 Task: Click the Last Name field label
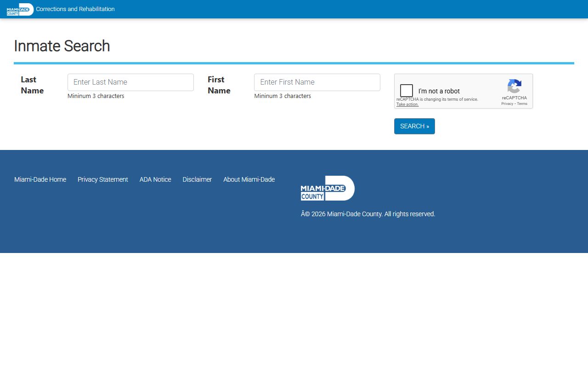(32, 85)
